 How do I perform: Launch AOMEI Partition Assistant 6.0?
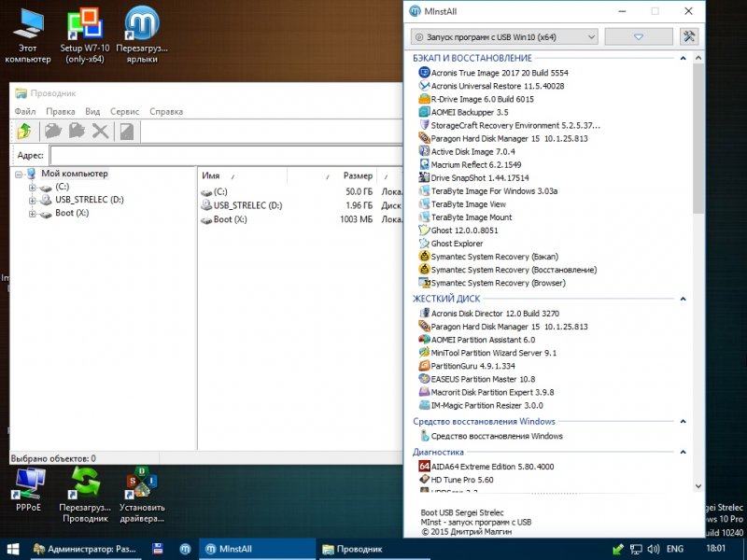click(476, 340)
